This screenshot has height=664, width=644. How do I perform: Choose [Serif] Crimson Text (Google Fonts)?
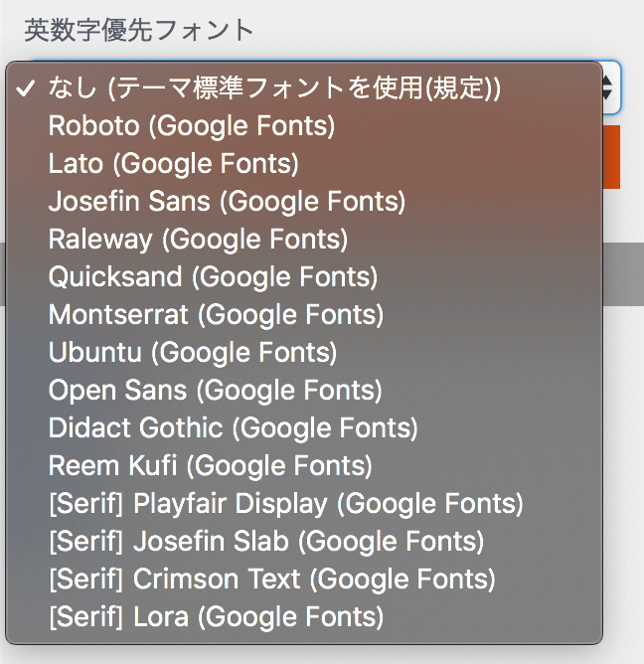[x=271, y=580]
